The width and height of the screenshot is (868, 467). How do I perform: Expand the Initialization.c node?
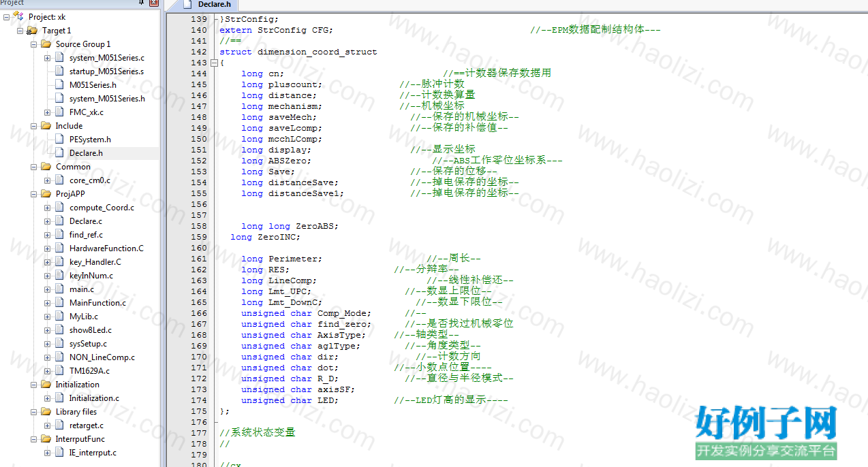[47, 398]
